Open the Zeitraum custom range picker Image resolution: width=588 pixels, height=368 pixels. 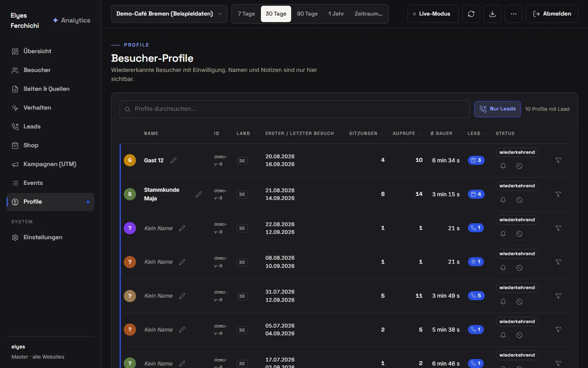point(368,14)
